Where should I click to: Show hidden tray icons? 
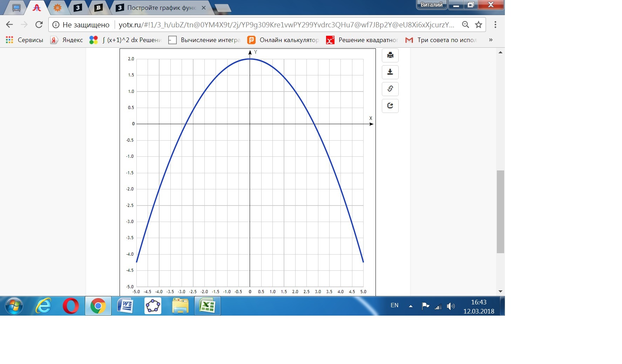click(x=411, y=306)
